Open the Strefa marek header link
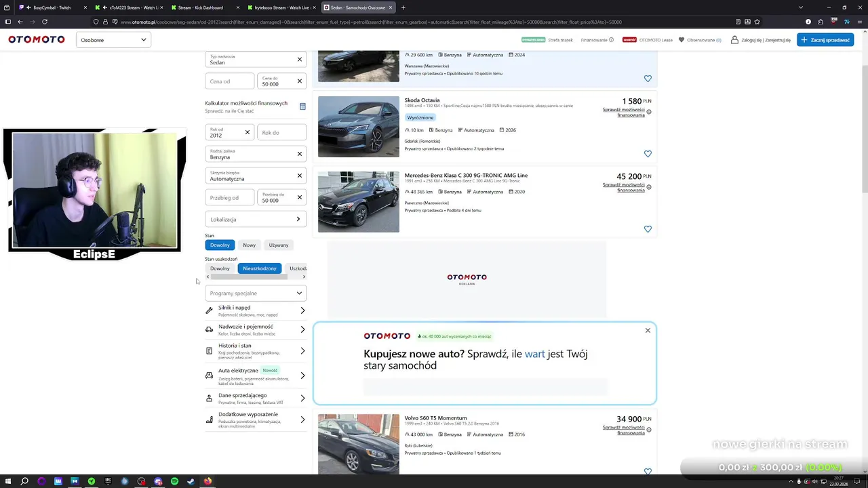 click(x=560, y=40)
